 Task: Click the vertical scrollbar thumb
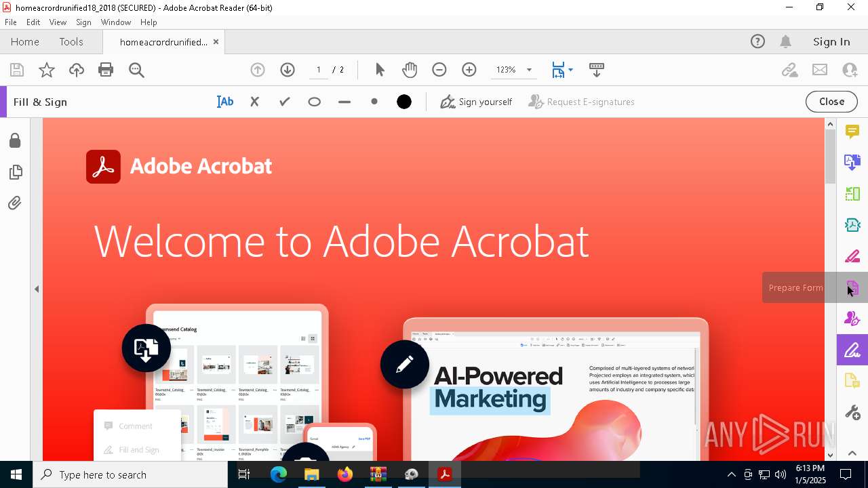tap(830, 156)
